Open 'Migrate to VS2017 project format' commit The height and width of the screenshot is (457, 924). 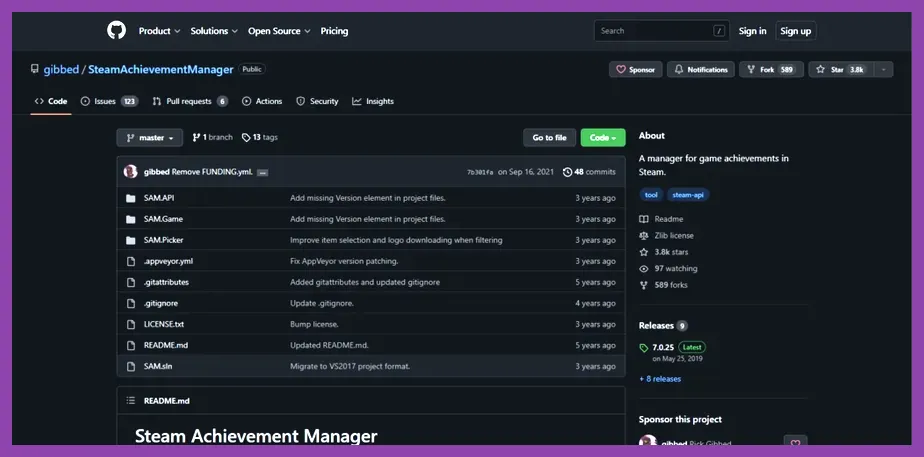[x=350, y=366]
